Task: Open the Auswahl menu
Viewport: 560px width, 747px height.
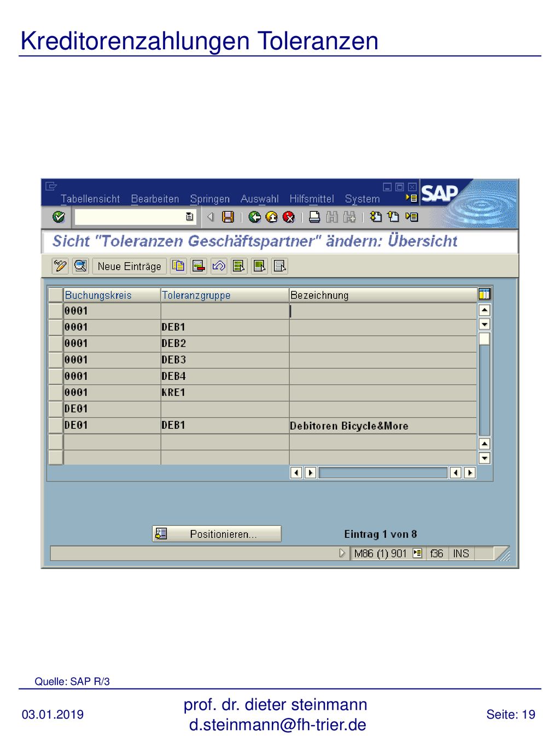Action: 260,199
